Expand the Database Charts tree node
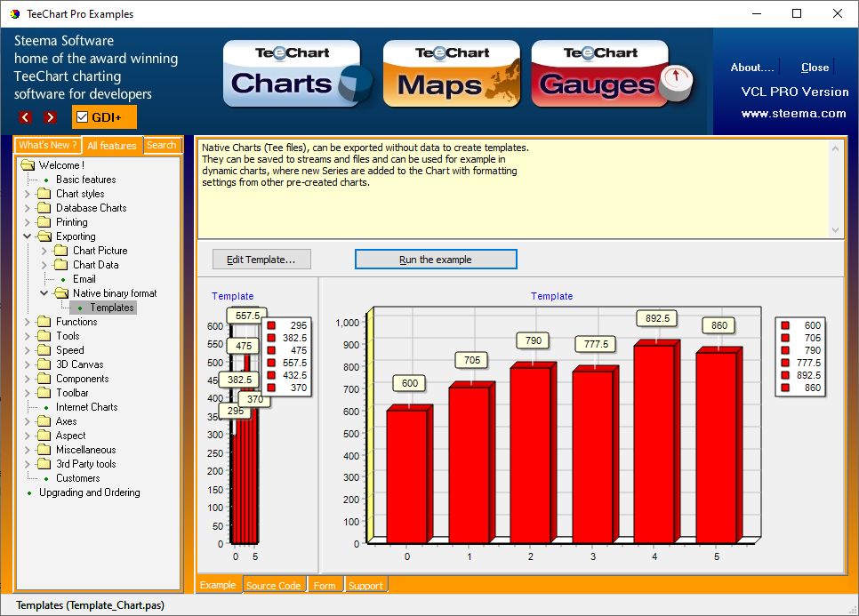Screen dimensions: 859x616 [x=28, y=207]
